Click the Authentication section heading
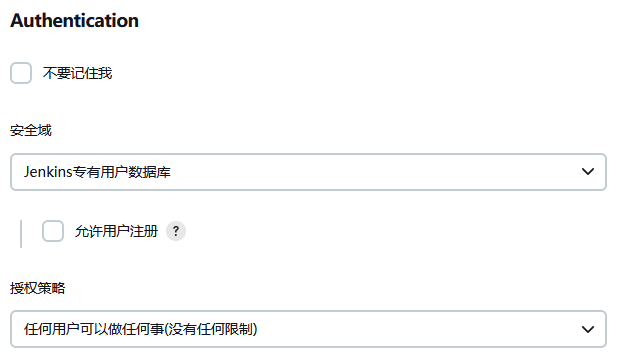The height and width of the screenshot is (364, 617). pyautogui.click(x=74, y=20)
